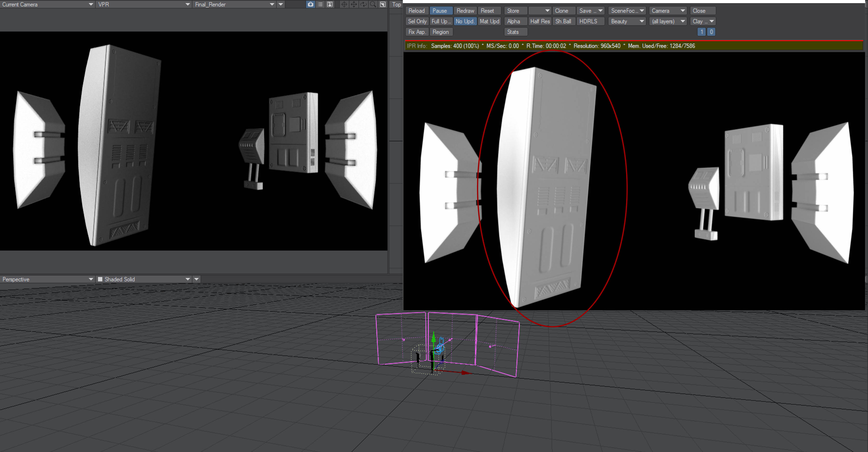Screen dimensions: 868x452
Task: Click the maximize viewport icon
Action: tap(383, 4)
